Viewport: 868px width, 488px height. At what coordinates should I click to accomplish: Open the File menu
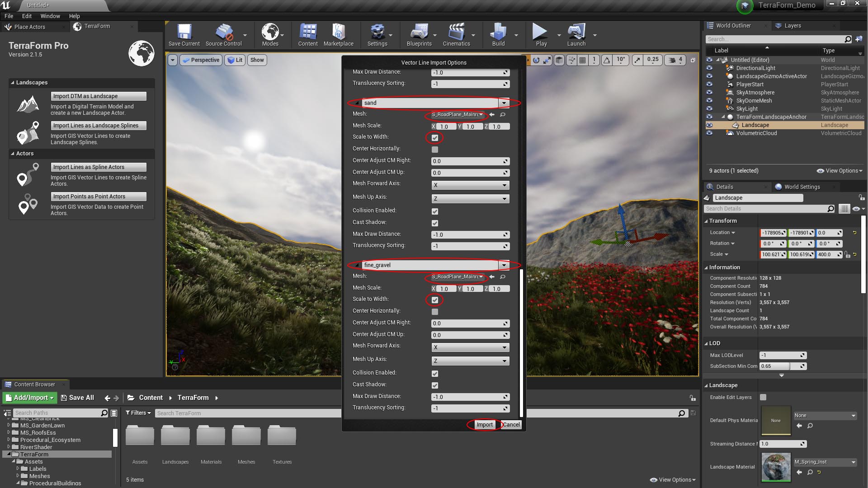(9, 16)
